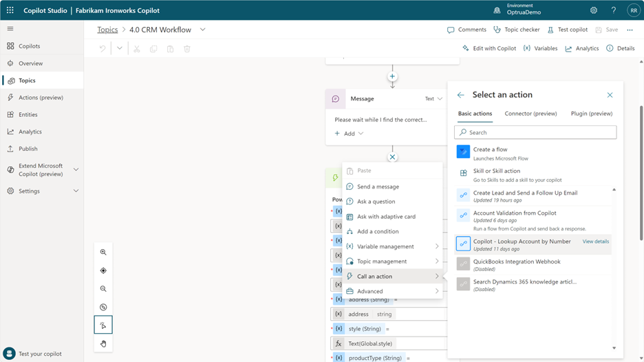Click the paste clipboard toolbar icon
644x362 pixels.
[170, 49]
